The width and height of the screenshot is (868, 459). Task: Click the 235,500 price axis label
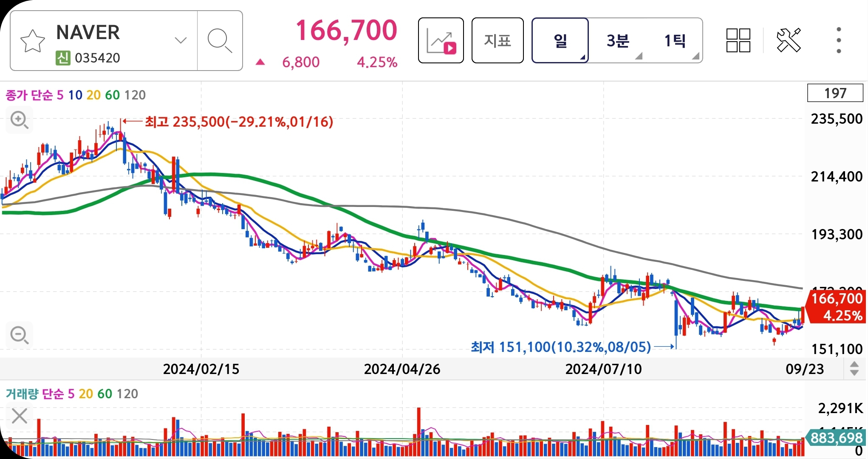pyautogui.click(x=837, y=119)
